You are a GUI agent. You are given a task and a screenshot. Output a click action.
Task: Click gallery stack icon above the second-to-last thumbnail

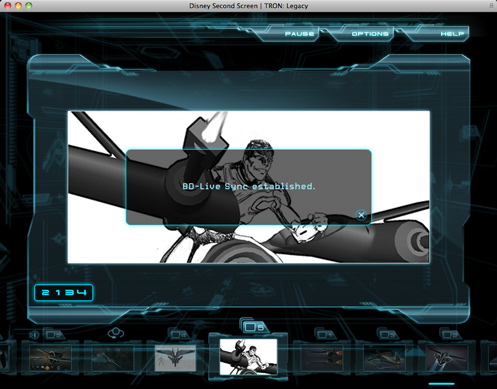click(x=387, y=334)
